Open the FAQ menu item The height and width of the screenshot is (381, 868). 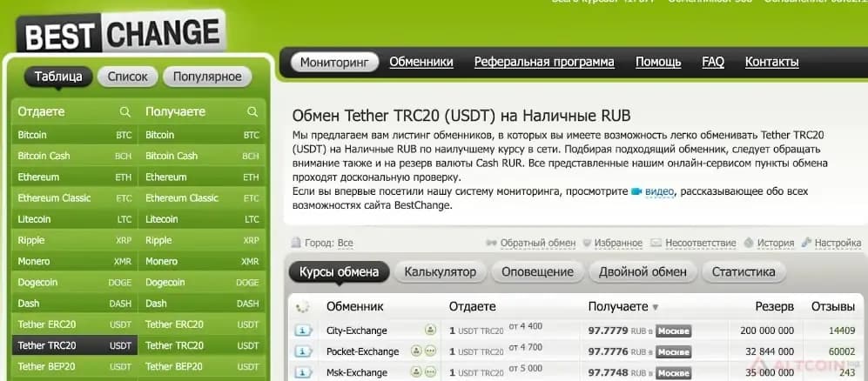(x=713, y=62)
